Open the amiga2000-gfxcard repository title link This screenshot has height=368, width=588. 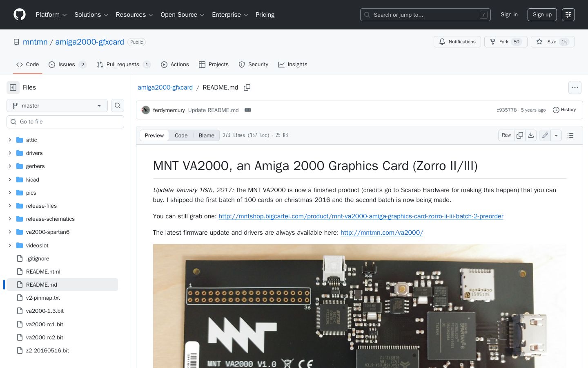tap(89, 42)
